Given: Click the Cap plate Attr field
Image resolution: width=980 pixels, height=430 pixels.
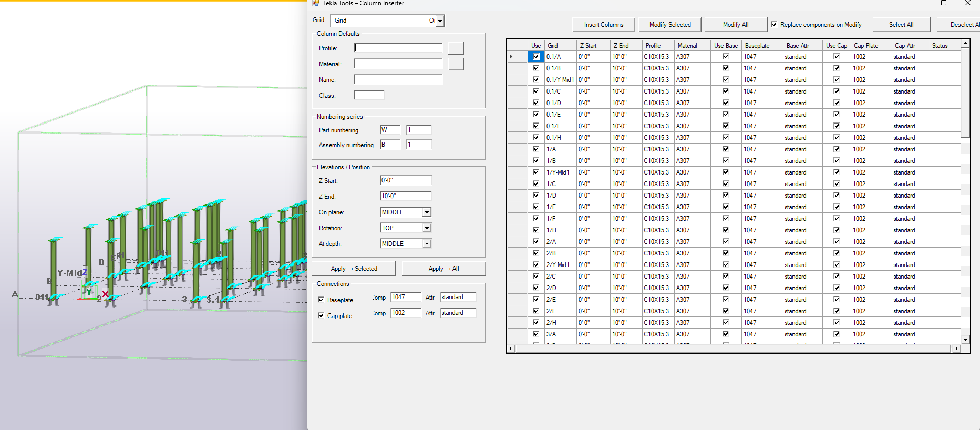Looking at the screenshot, I should click(458, 313).
